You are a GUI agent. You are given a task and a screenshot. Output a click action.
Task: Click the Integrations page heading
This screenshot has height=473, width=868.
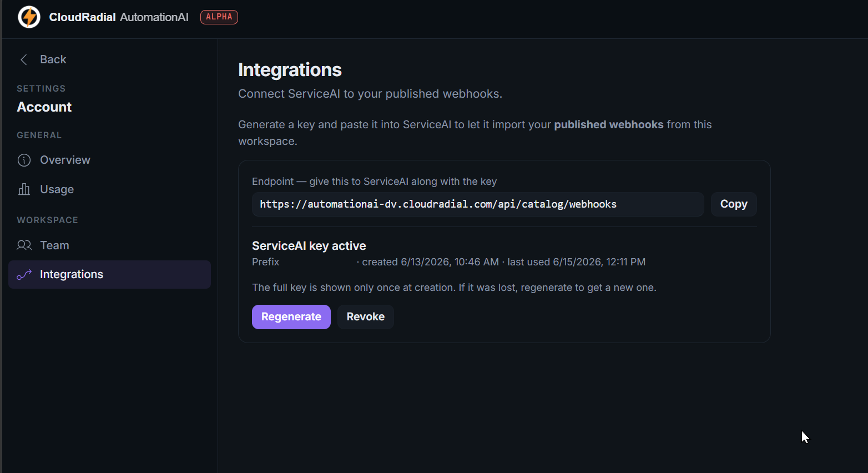pyautogui.click(x=290, y=70)
